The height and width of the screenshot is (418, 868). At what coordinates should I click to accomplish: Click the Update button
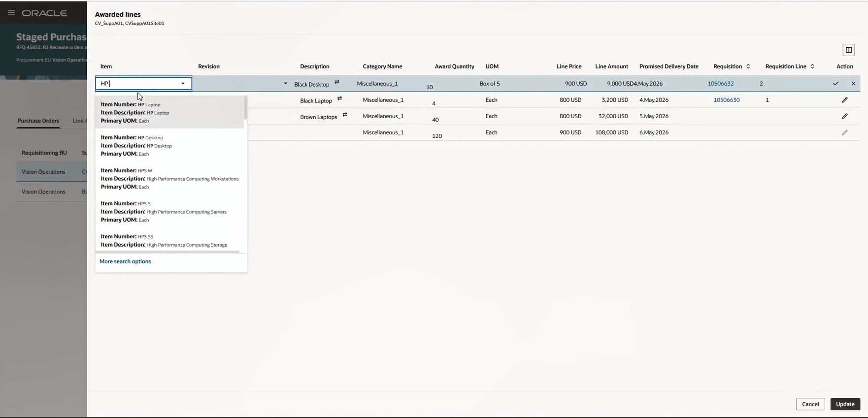pos(845,404)
